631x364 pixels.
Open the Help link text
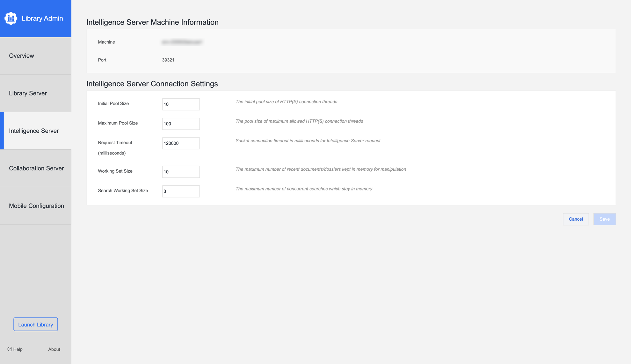tap(18, 349)
